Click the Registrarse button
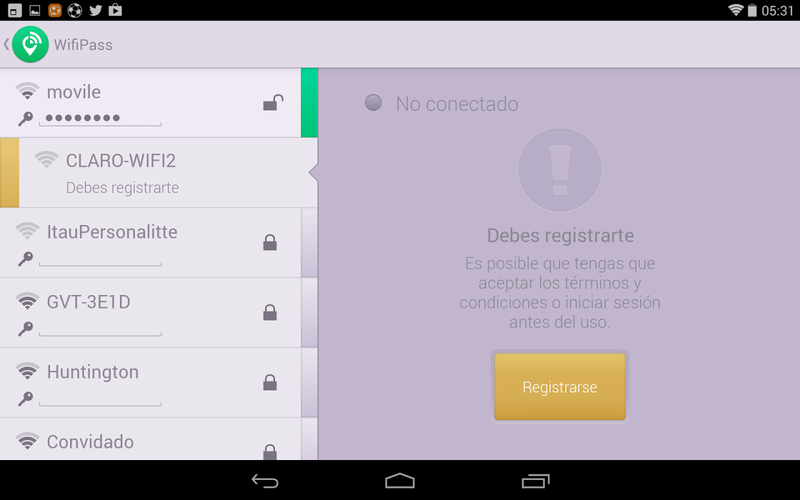This screenshot has width=800, height=500. 560,387
